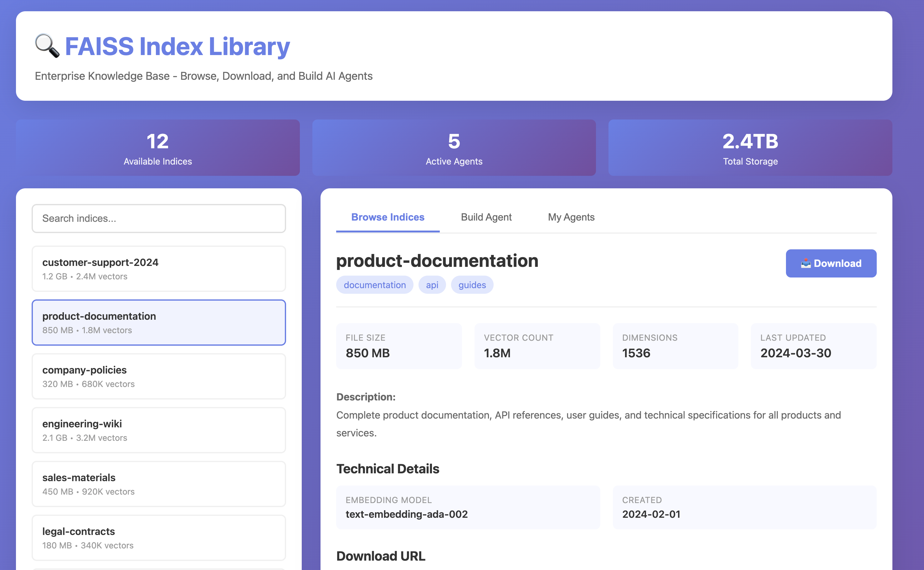Switch to the Build Agent tab

[486, 217]
